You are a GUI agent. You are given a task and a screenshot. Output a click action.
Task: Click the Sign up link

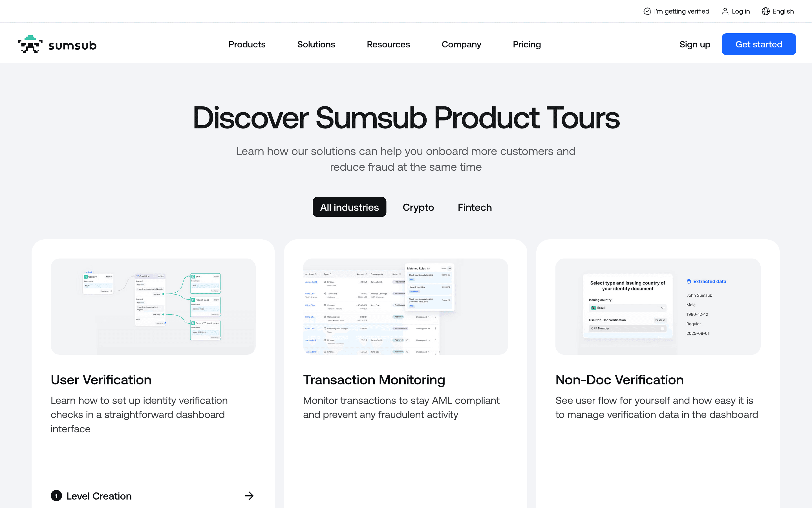click(694, 44)
